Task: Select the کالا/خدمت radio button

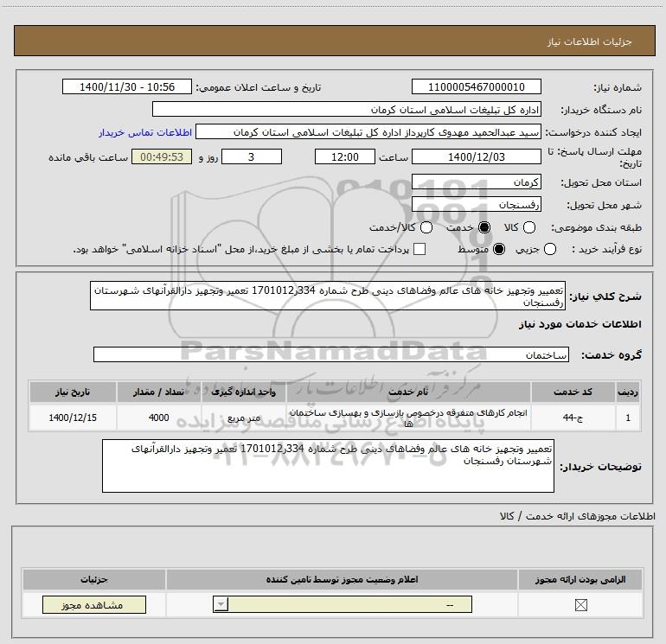Action: [x=426, y=227]
